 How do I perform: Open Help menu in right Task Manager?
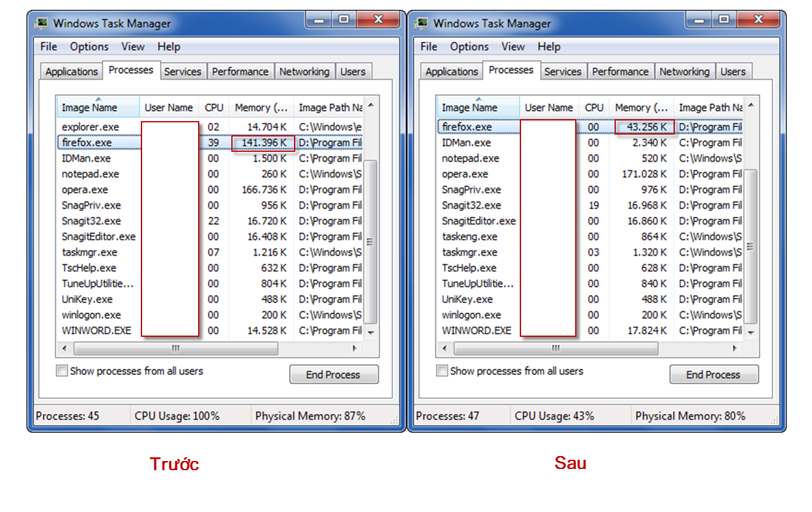click(x=549, y=47)
